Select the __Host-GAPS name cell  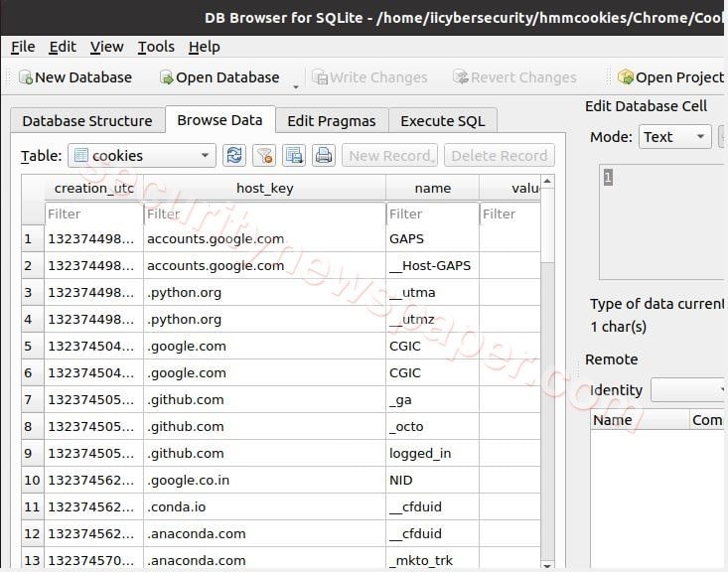432,265
